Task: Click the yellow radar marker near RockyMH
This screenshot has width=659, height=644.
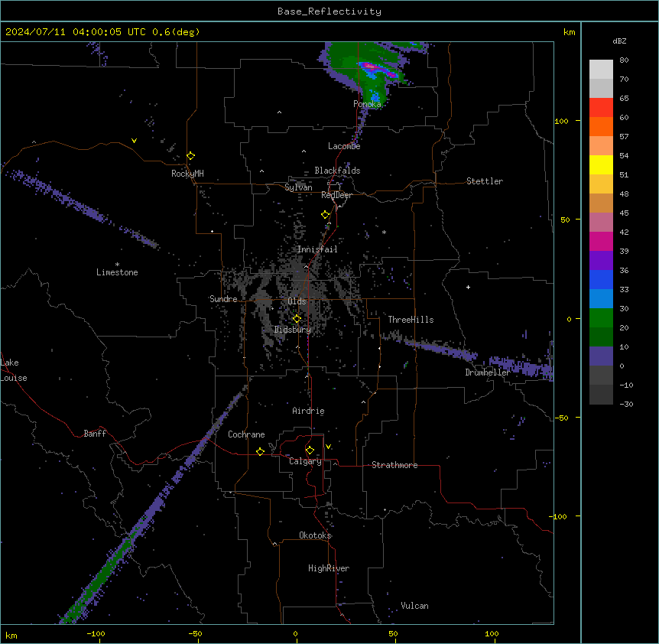Action: pyautogui.click(x=191, y=156)
